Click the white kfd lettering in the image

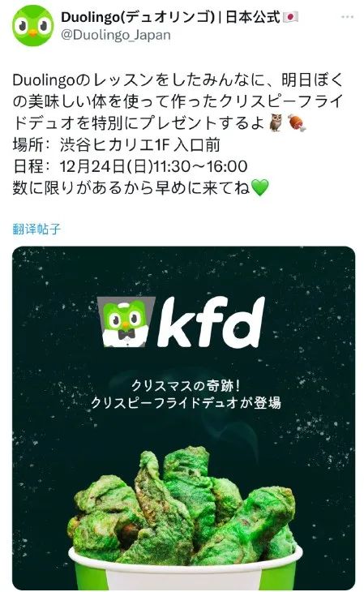211,322
